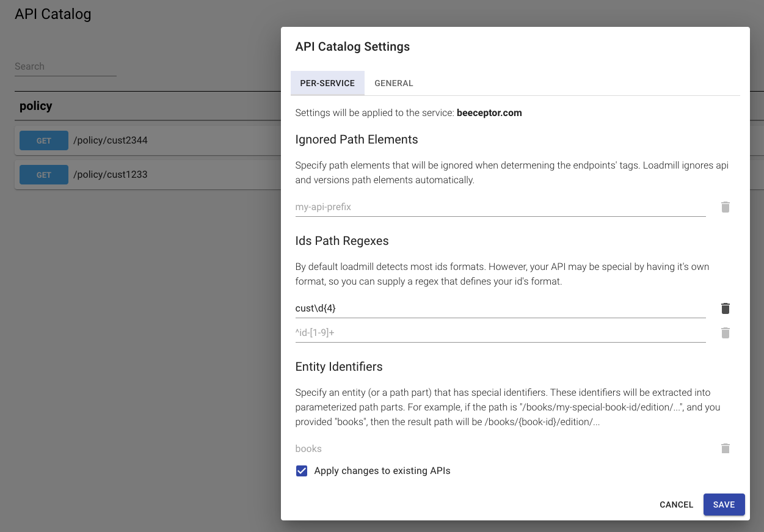Click the empty ^id-[1-9]+ regex input

[500, 333]
